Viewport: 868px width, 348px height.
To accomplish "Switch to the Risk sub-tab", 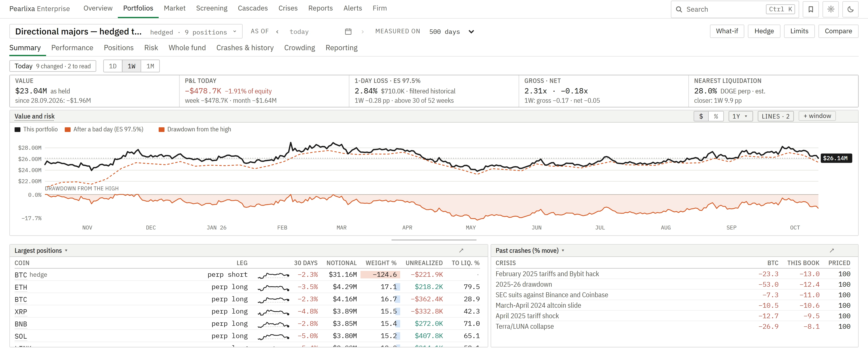I will click(151, 48).
